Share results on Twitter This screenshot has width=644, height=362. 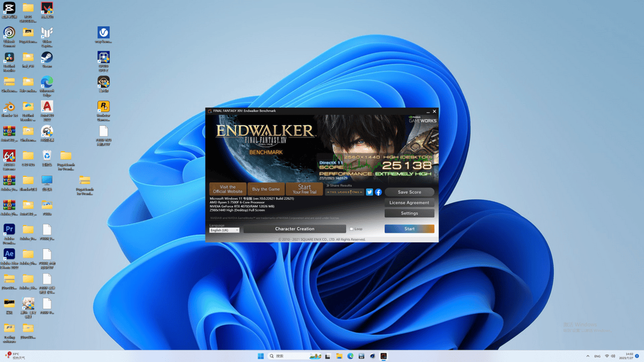(369, 192)
